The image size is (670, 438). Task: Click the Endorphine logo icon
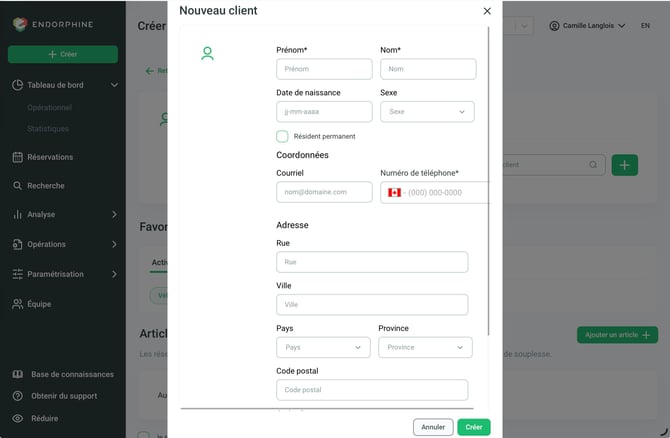(20, 24)
